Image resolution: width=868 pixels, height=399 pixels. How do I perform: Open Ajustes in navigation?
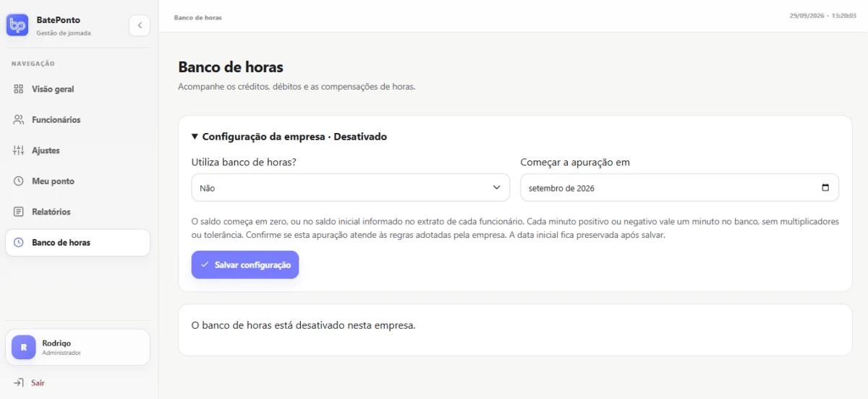(x=77, y=150)
